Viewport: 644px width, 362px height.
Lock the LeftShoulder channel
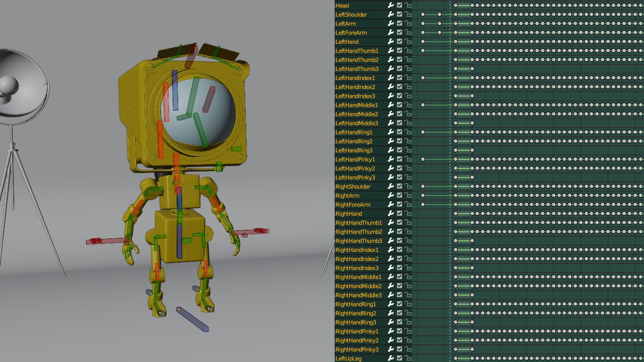click(x=408, y=14)
